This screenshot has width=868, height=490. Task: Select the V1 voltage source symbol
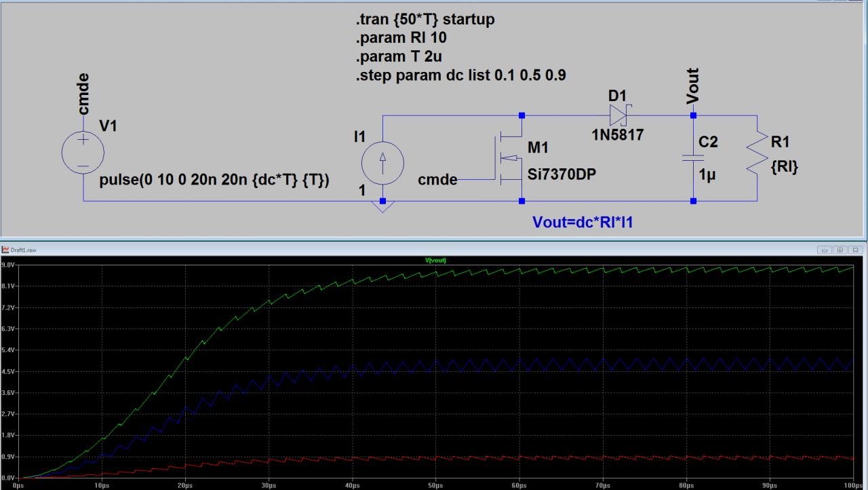coord(83,152)
